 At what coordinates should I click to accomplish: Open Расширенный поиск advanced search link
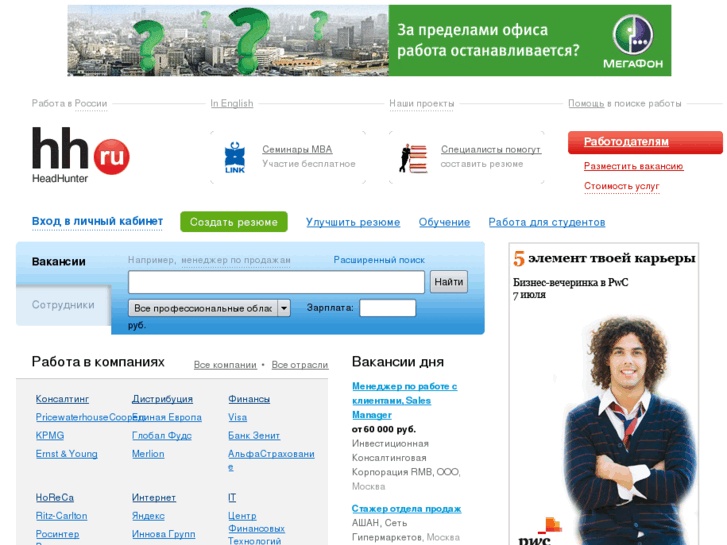click(x=379, y=260)
